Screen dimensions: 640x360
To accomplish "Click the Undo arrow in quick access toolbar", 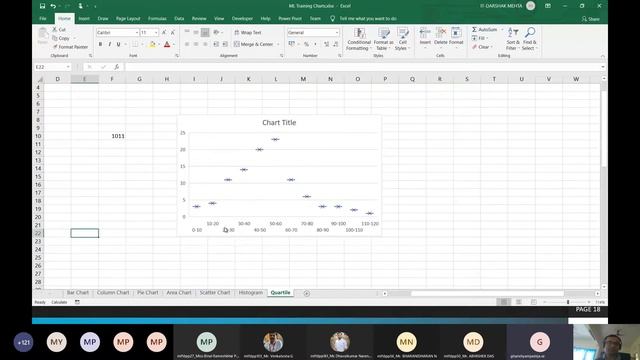I will 53,6.
